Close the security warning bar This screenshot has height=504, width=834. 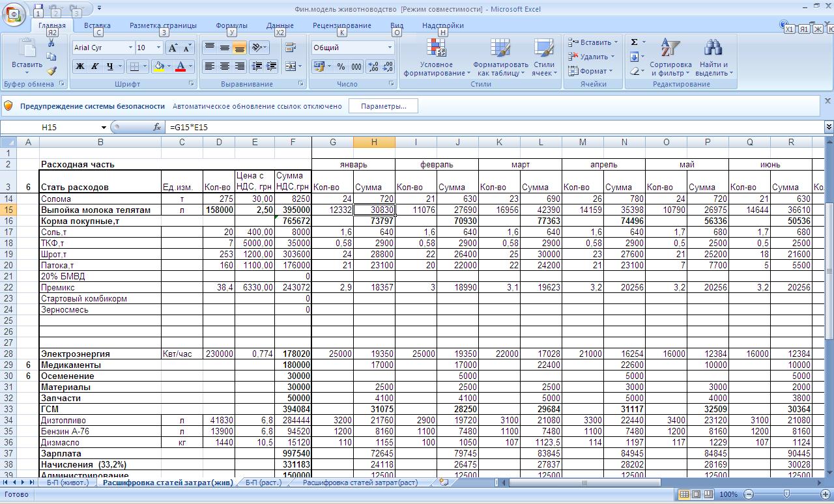827,101
